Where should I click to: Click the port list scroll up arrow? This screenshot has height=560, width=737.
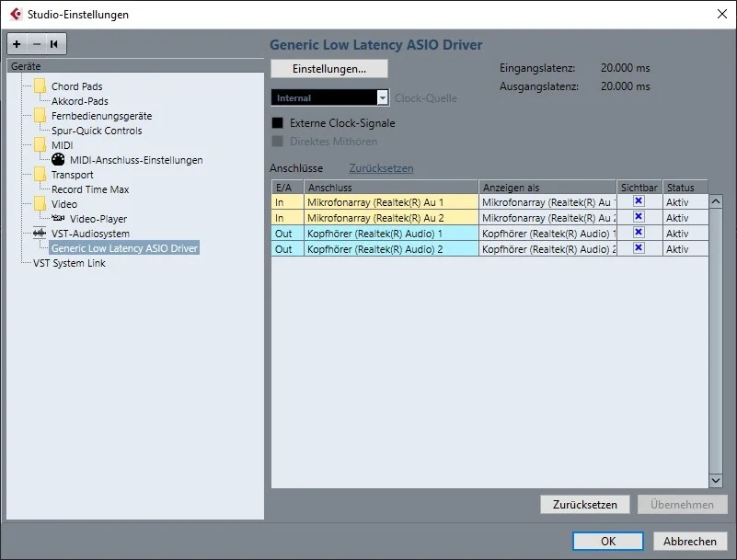tap(716, 201)
